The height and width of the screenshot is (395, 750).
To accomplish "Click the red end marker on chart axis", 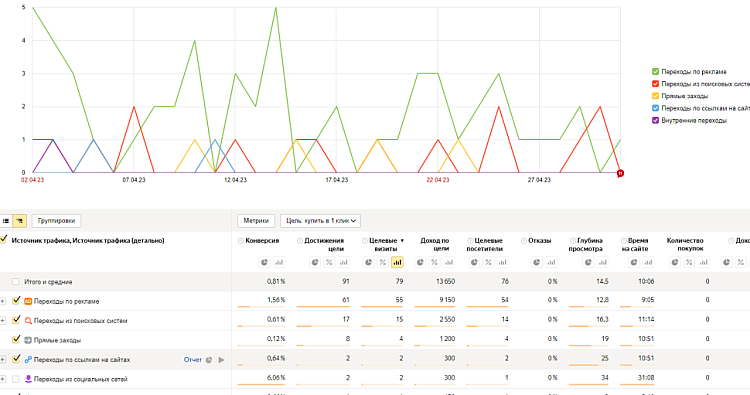I will 620,173.
